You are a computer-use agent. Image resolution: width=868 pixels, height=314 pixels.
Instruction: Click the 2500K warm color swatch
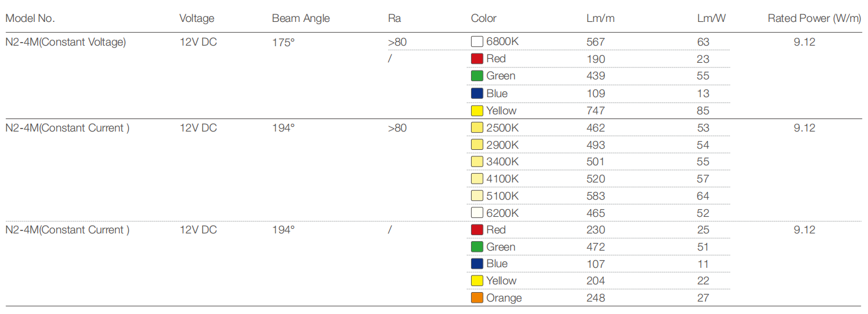coord(477,128)
